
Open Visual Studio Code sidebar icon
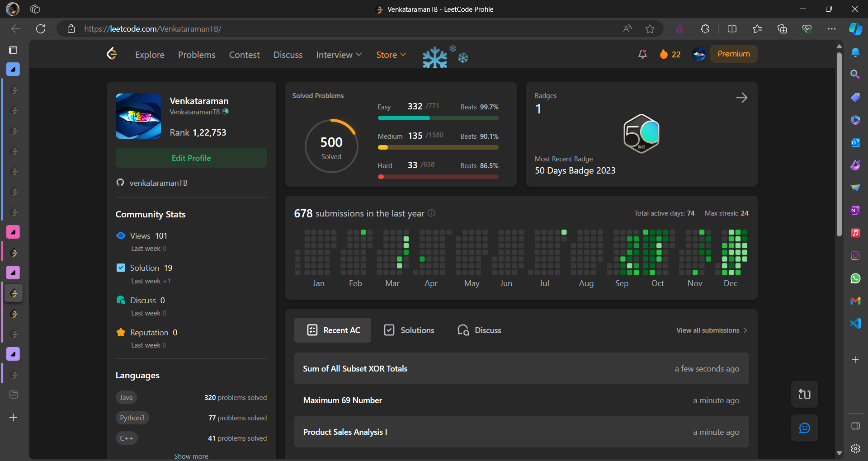tap(855, 324)
